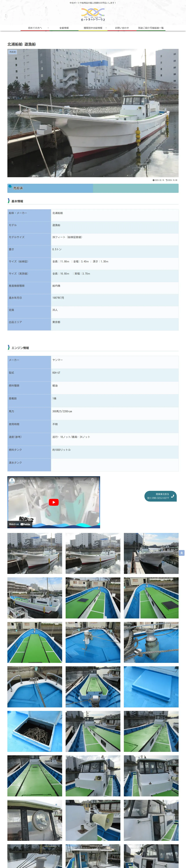Click the 売却済 status bar

93,188
